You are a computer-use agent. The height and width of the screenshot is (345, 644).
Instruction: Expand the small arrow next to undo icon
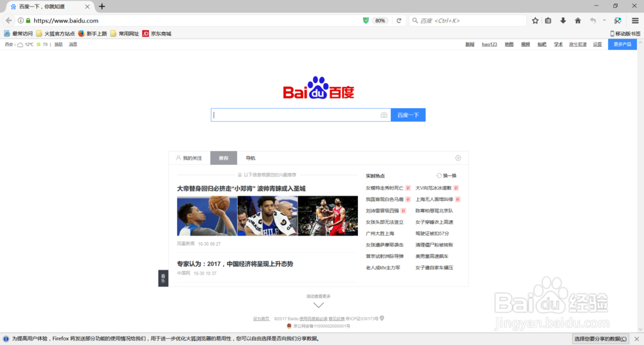click(604, 20)
